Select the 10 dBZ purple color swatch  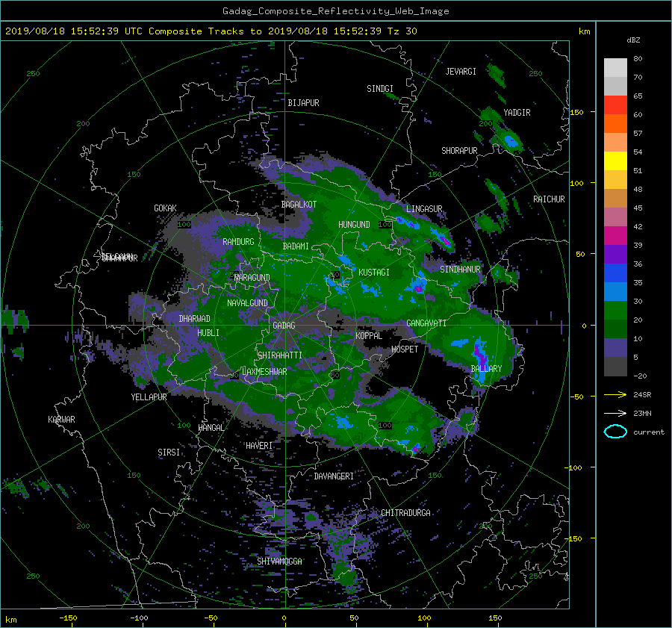(x=615, y=347)
